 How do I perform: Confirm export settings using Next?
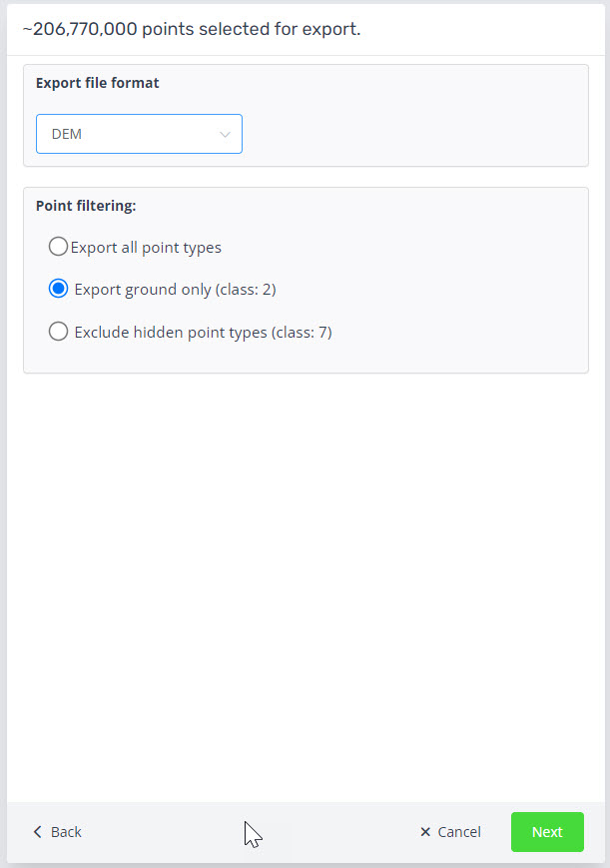[x=547, y=831]
